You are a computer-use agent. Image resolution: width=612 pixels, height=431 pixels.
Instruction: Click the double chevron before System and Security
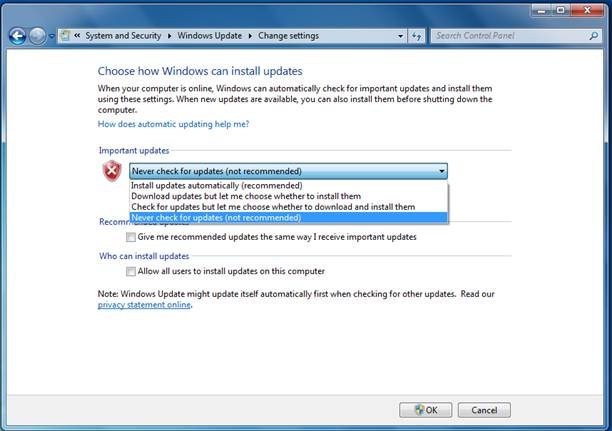[77, 36]
